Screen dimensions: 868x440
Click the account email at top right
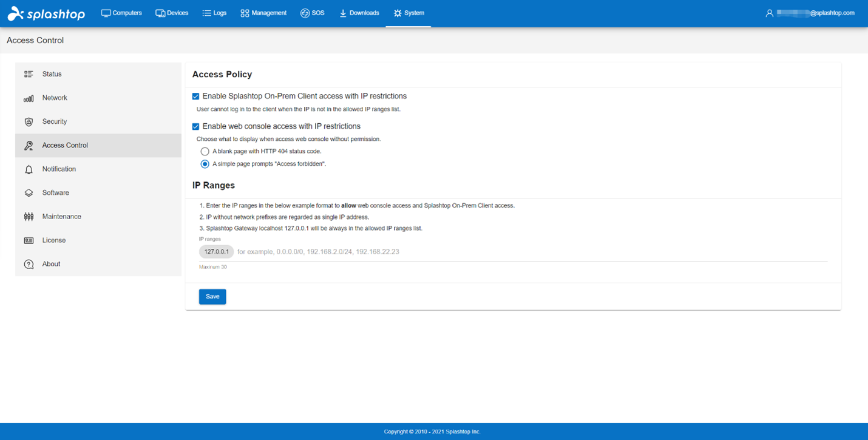pos(815,13)
